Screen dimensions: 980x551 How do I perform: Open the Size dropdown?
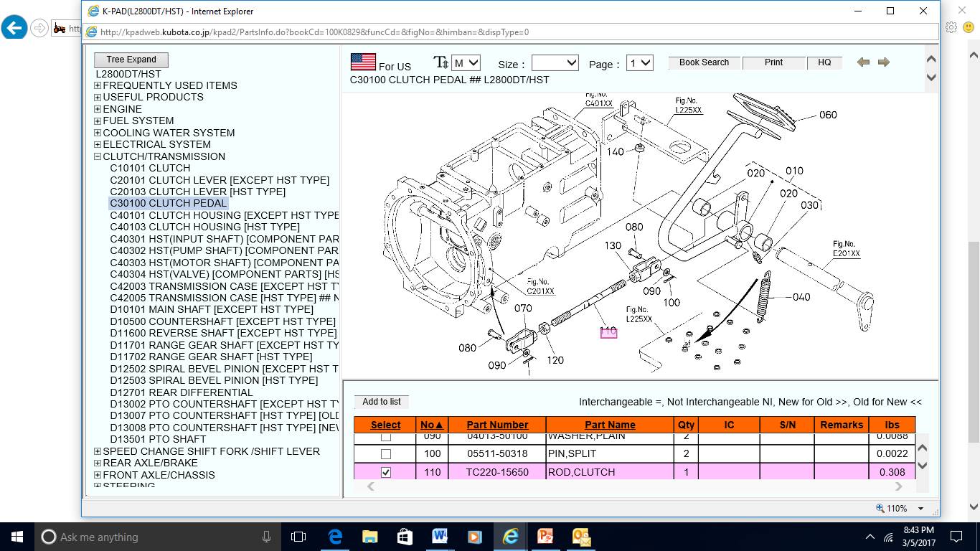click(555, 63)
